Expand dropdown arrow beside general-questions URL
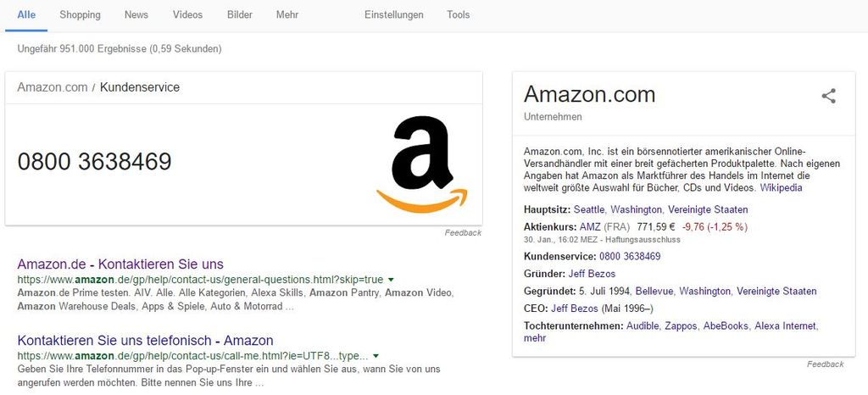Viewport: 868px width, 395px height. click(x=392, y=279)
